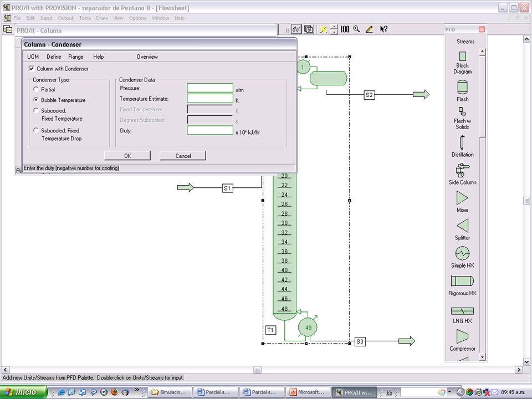Viewport: 532px width, 399px height.
Task: Click the ES language indicator in taskbar
Action: click(389, 392)
